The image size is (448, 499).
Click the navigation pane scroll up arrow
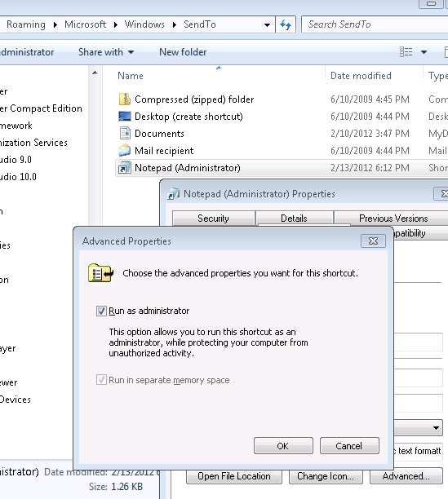coord(95,73)
